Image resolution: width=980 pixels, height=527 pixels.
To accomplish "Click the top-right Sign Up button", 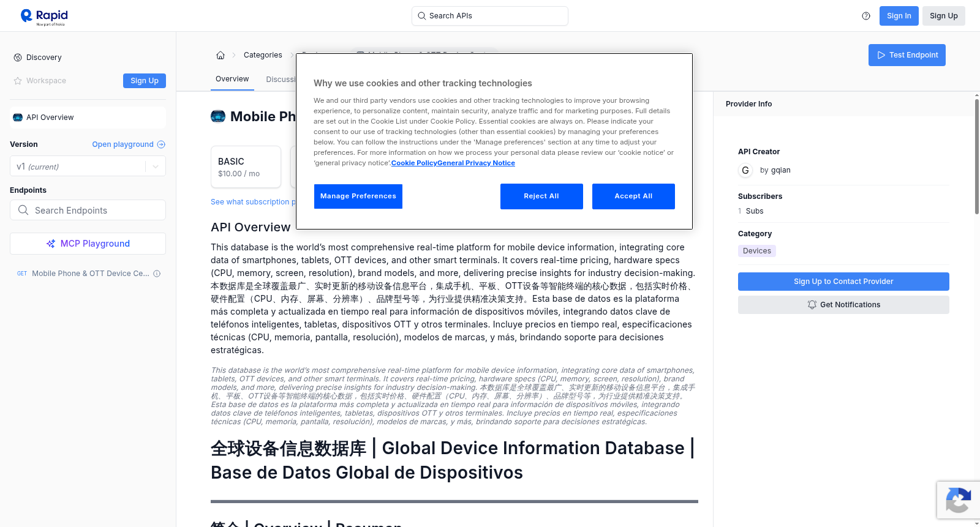I will coord(943,16).
